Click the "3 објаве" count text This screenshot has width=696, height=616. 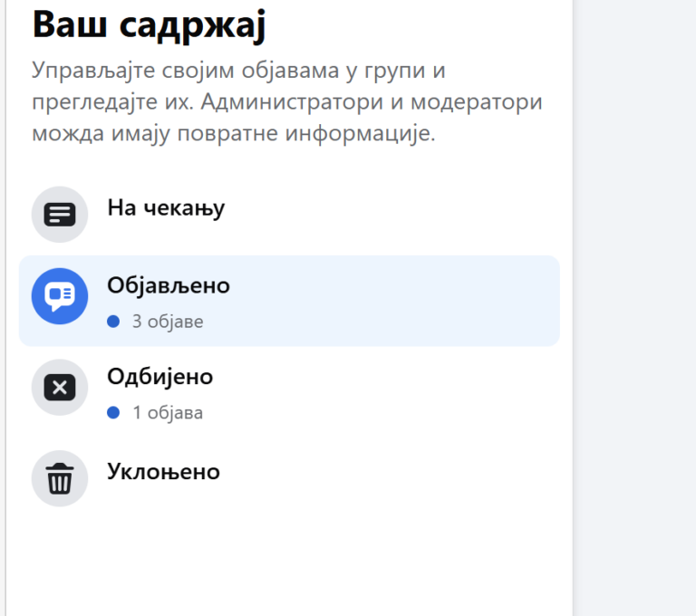pos(168,322)
